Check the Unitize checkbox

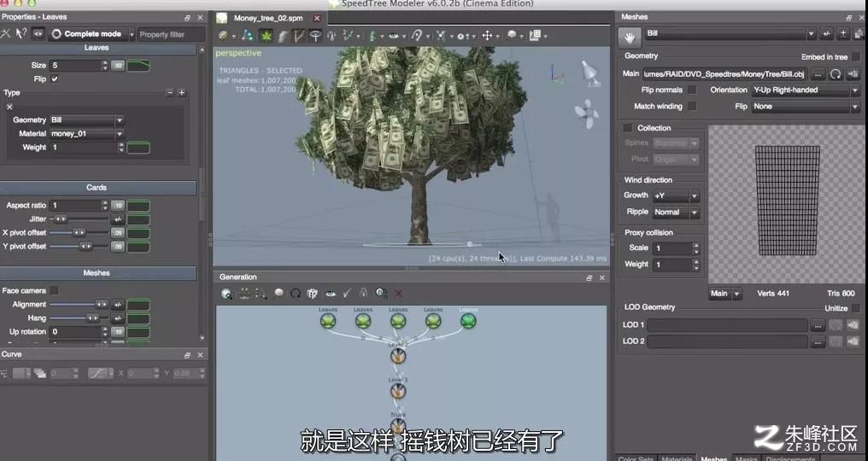click(x=856, y=308)
